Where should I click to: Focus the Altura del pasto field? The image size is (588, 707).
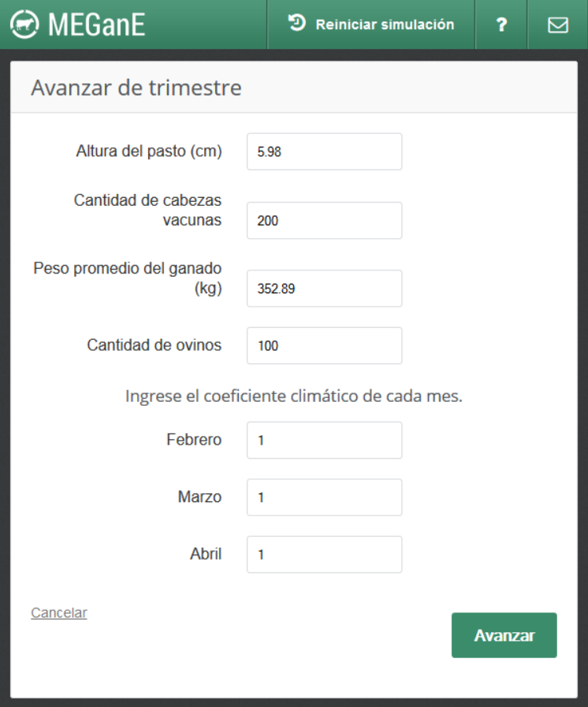pyautogui.click(x=324, y=151)
